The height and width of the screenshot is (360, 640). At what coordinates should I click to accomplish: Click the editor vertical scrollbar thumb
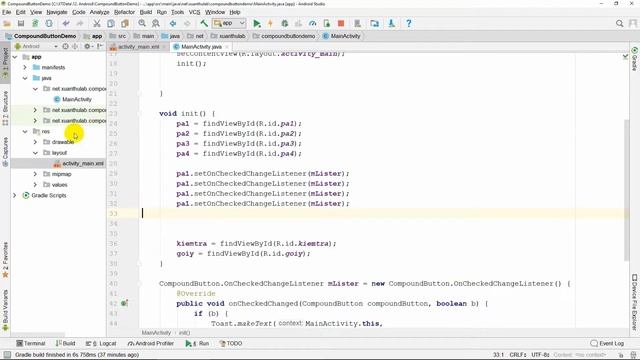pos(627,190)
